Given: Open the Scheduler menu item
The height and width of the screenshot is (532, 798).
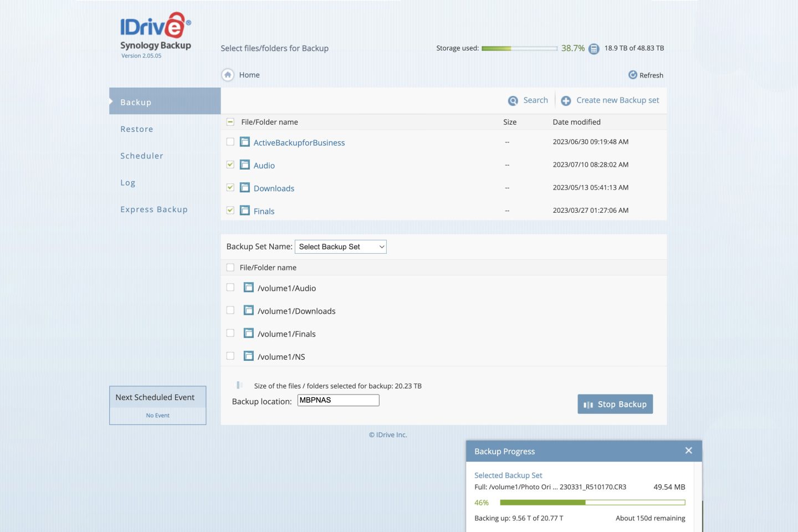Looking at the screenshot, I should (x=142, y=156).
